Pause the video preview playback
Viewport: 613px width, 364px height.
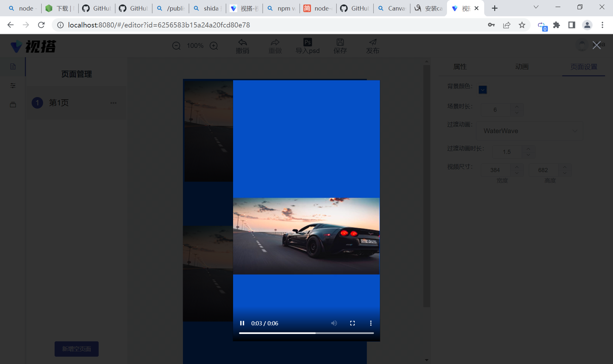pos(242,323)
